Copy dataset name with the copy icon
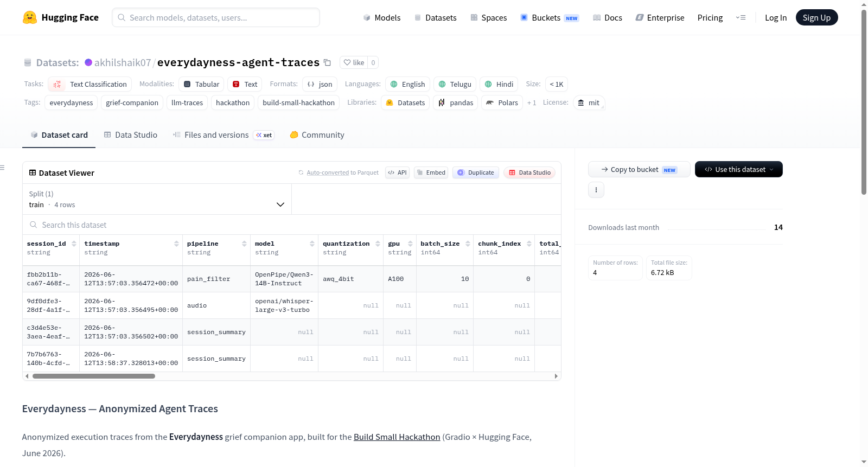 (x=327, y=62)
